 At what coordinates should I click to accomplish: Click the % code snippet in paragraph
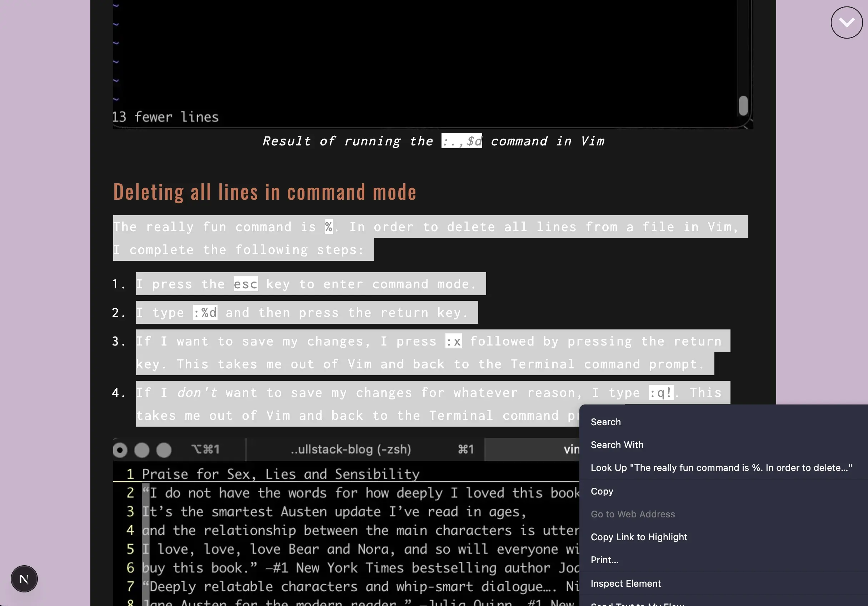click(x=329, y=227)
